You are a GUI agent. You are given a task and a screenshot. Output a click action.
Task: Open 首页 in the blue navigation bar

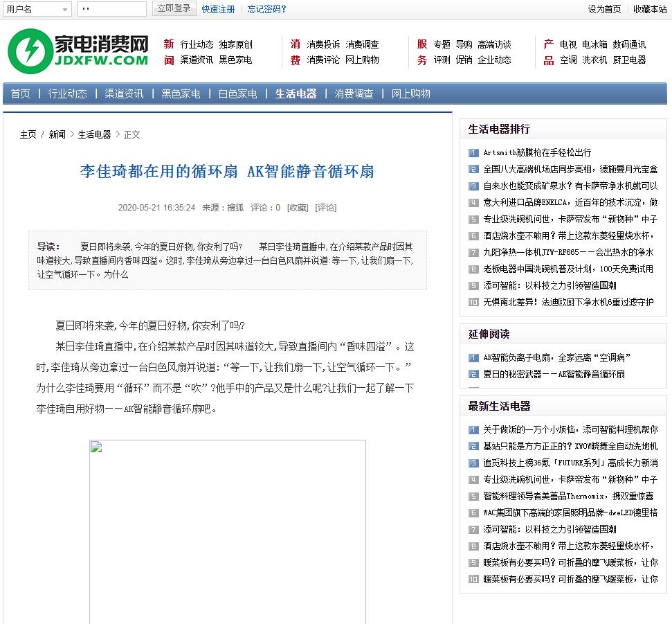coord(21,93)
